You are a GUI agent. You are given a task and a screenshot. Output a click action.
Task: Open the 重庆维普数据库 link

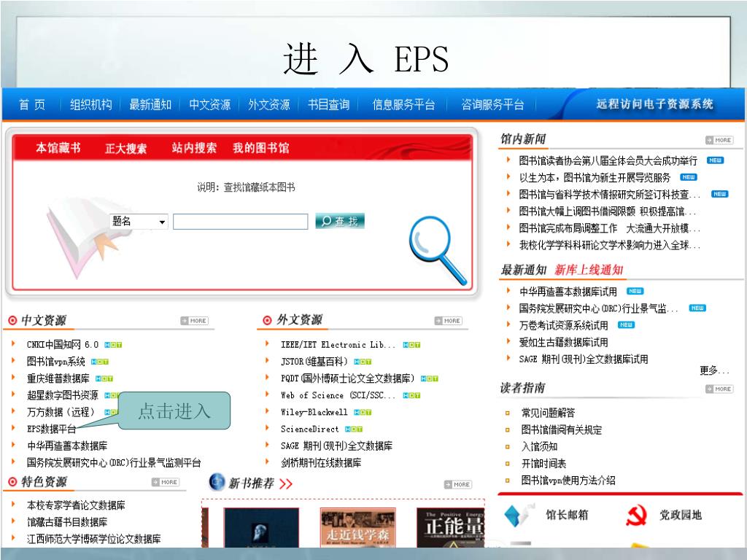click(58, 378)
